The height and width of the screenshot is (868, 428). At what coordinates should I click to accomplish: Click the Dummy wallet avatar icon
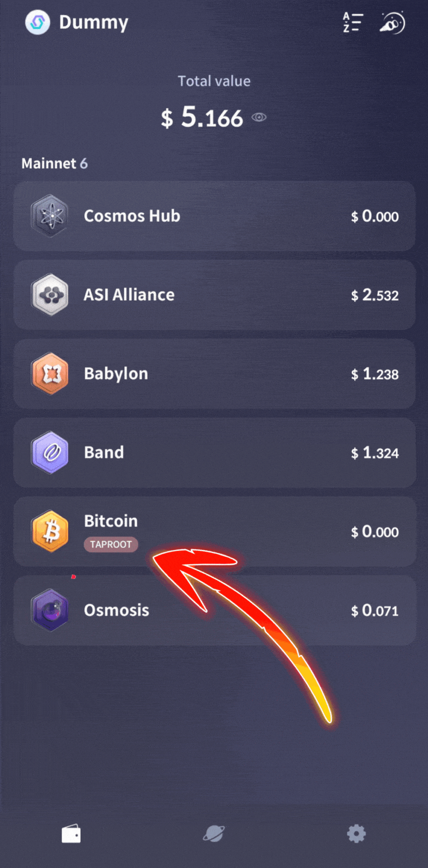[37, 22]
